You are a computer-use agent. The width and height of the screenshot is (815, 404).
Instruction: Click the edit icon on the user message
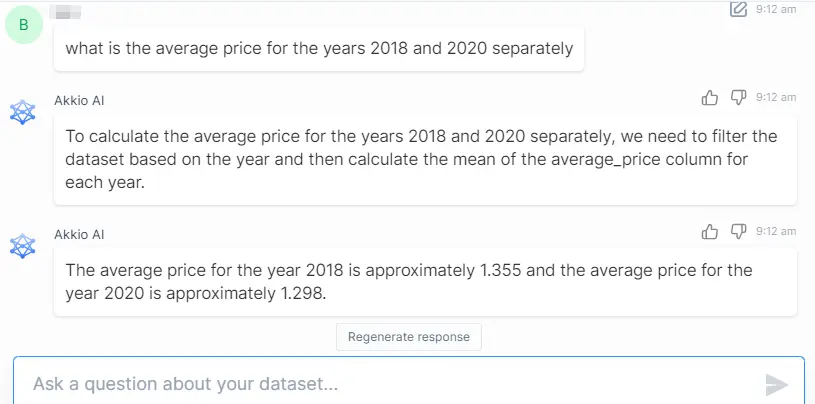[x=738, y=9]
